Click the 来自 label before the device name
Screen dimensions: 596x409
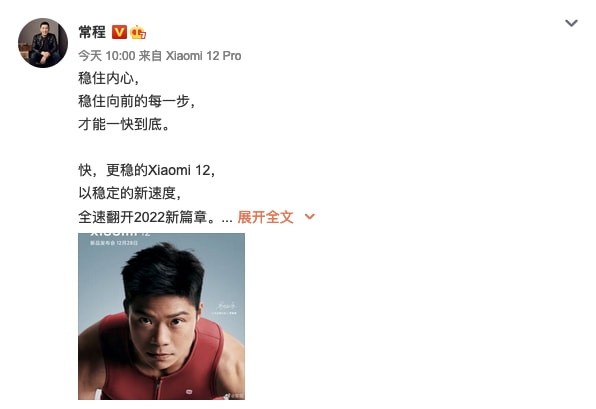pyautogui.click(x=150, y=56)
